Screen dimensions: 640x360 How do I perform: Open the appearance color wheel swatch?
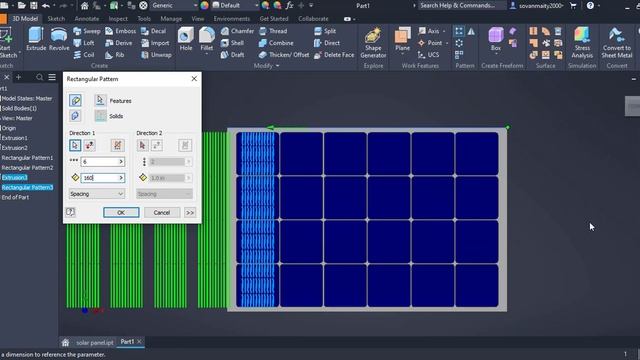pyautogui.click(x=204, y=5)
